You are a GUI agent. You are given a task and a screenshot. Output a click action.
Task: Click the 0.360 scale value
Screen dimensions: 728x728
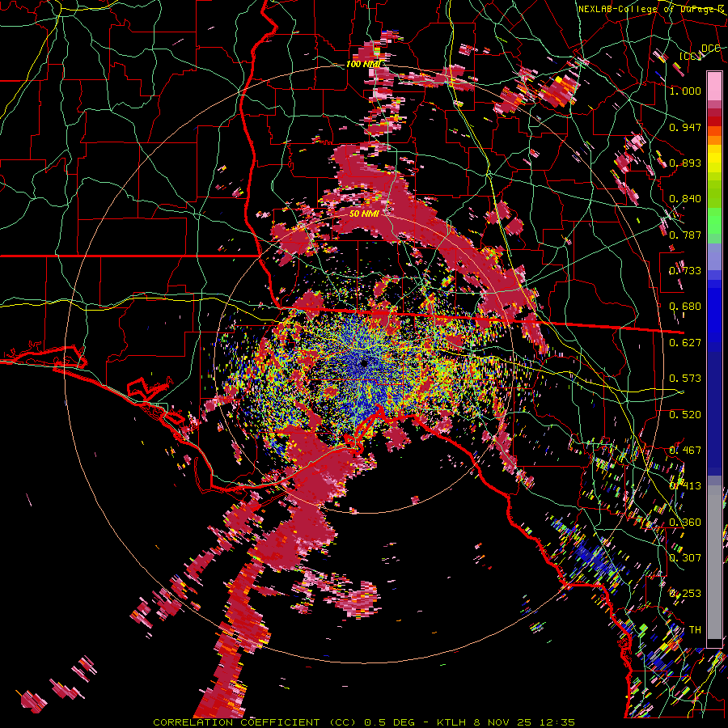(685, 523)
